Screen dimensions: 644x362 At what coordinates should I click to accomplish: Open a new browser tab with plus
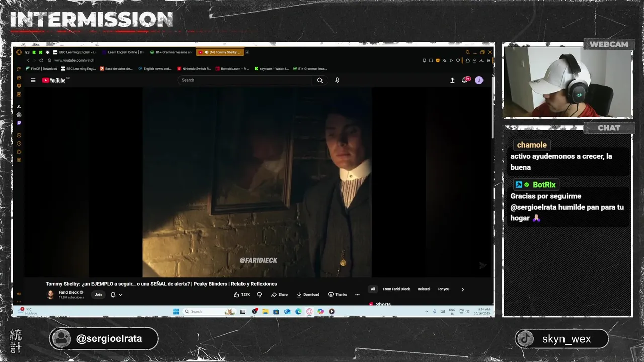tap(247, 52)
